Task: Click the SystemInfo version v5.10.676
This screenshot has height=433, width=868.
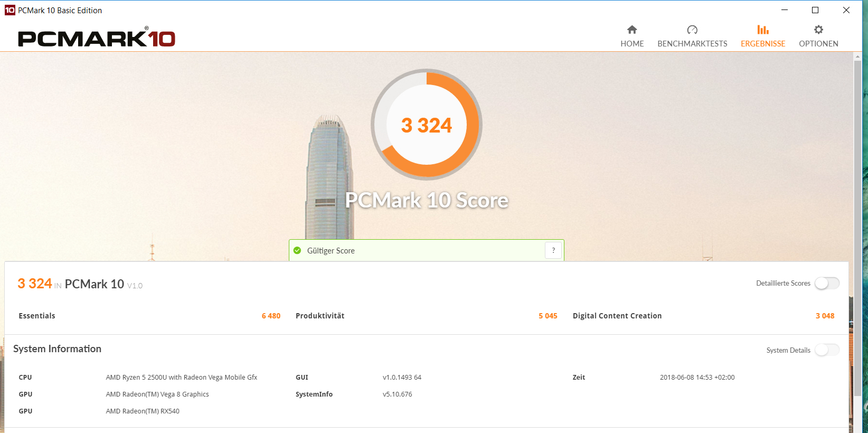Action: [x=397, y=394]
